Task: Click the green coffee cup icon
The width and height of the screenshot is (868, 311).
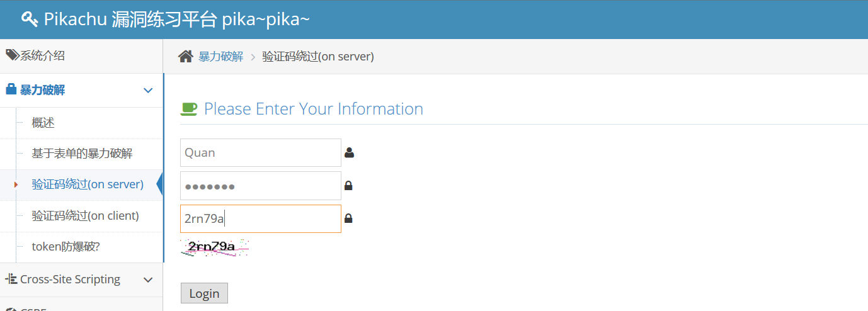Action: pos(189,108)
